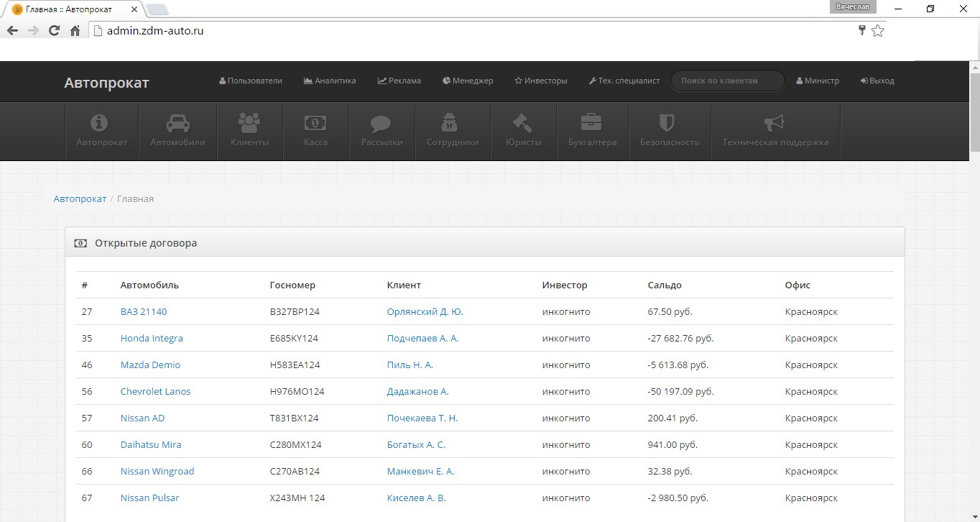Viewport: 980px width, 522px height.
Task: Open the Nissan AD car link
Action: pyautogui.click(x=142, y=418)
